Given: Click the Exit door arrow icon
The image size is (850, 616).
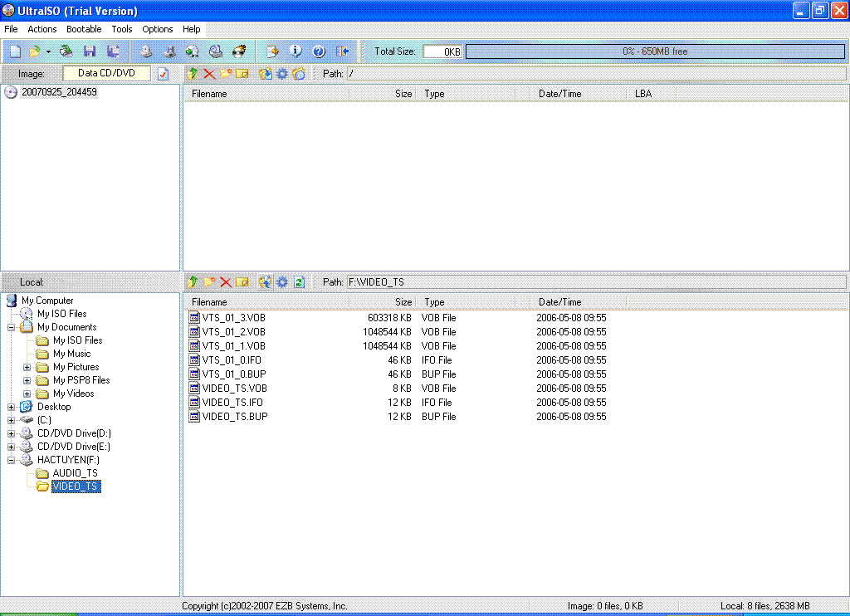Looking at the screenshot, I should pyautogui.click(x=342, y=51).
